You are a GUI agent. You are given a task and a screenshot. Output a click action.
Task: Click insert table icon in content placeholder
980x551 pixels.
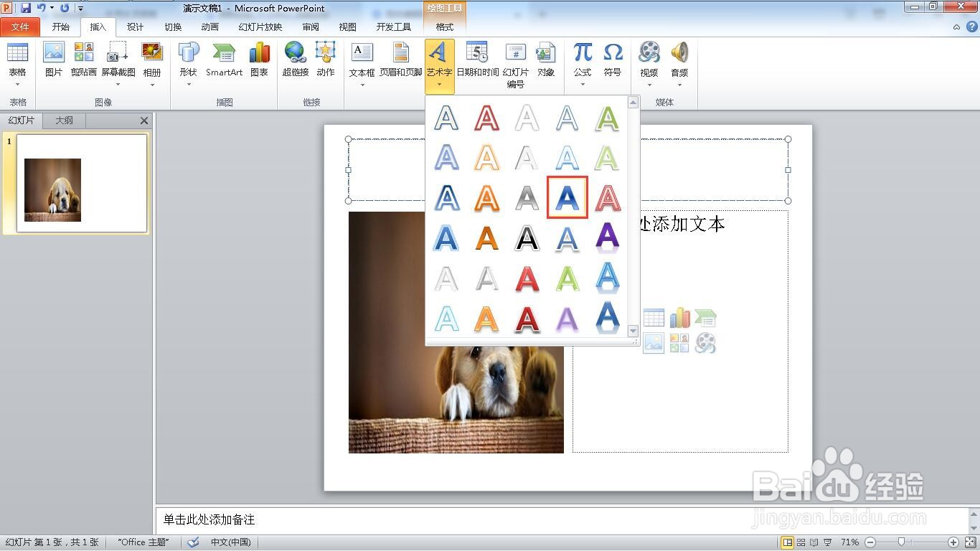coord(654,318)
